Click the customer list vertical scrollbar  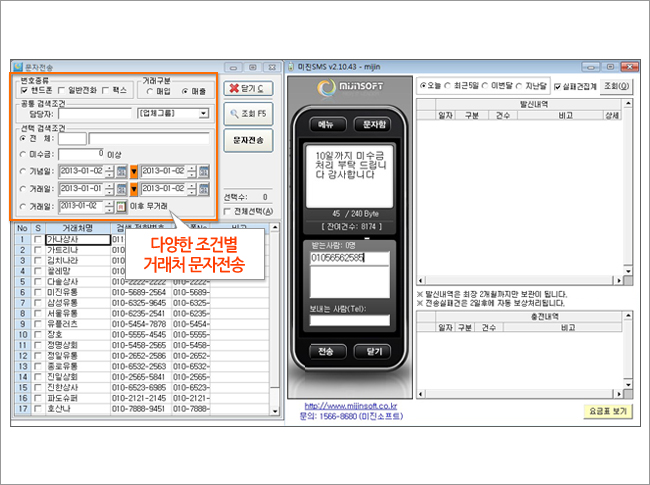(x=276, y=320)
